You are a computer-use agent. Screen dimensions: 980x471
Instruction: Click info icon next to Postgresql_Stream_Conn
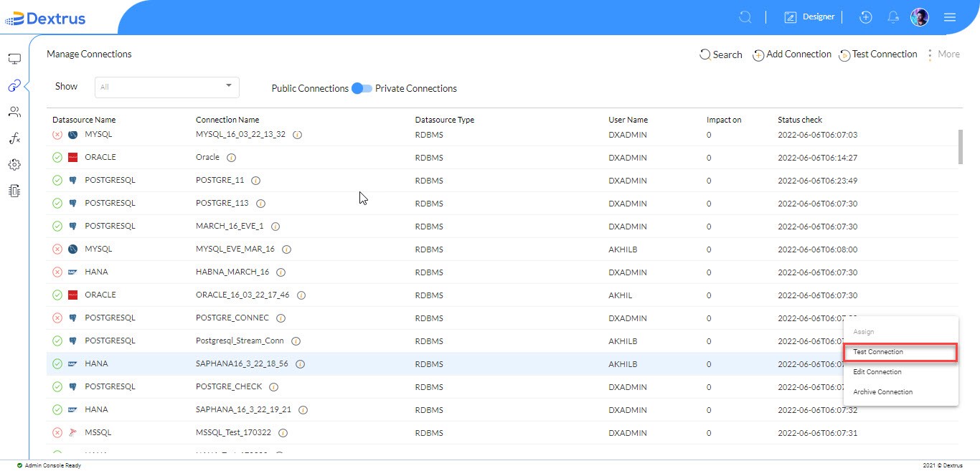coord(296,341)
